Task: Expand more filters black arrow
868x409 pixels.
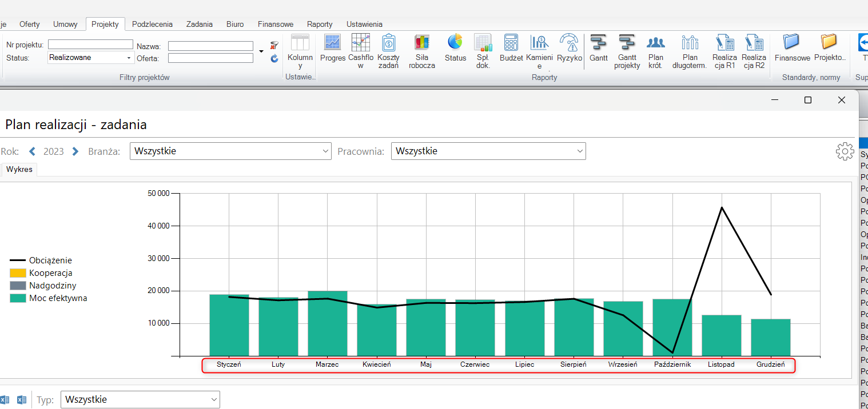Action: (x=261, y=51)
